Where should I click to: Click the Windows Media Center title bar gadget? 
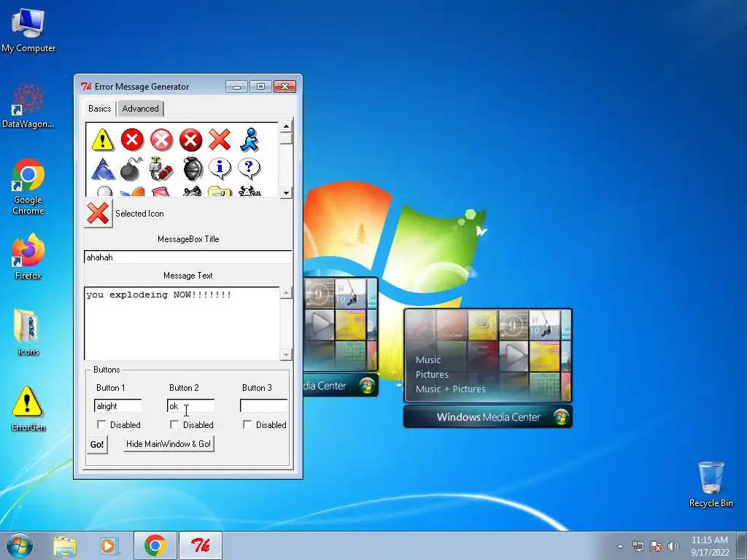coord(488,417)
